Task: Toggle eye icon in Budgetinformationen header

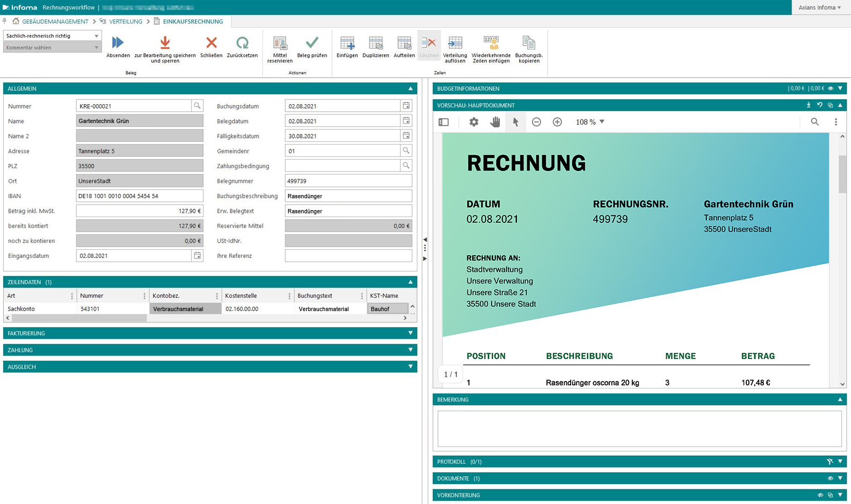Action: (x=831, y=89)
